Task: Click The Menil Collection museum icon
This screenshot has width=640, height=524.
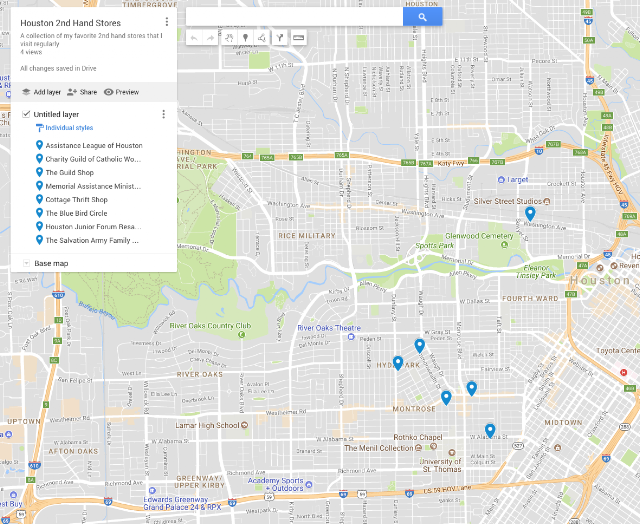Action: click(418, 448)
